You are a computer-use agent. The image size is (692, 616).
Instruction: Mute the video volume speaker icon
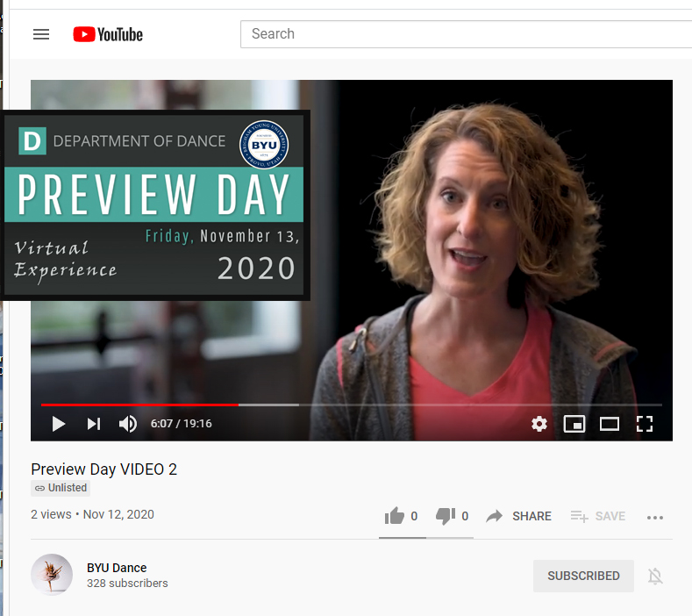[x=128, y=424]
